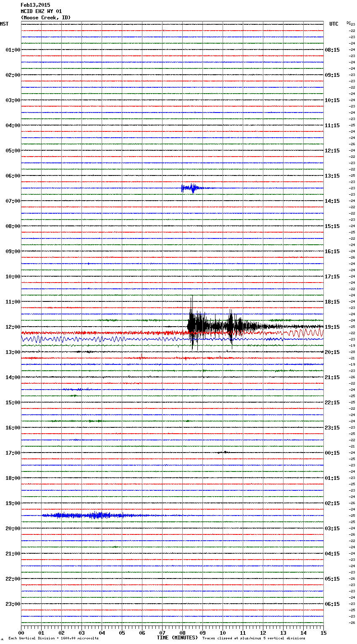The image size is (357, 644).
Task: Click the 06:15 UTC time label
Action: coord(332,604)
